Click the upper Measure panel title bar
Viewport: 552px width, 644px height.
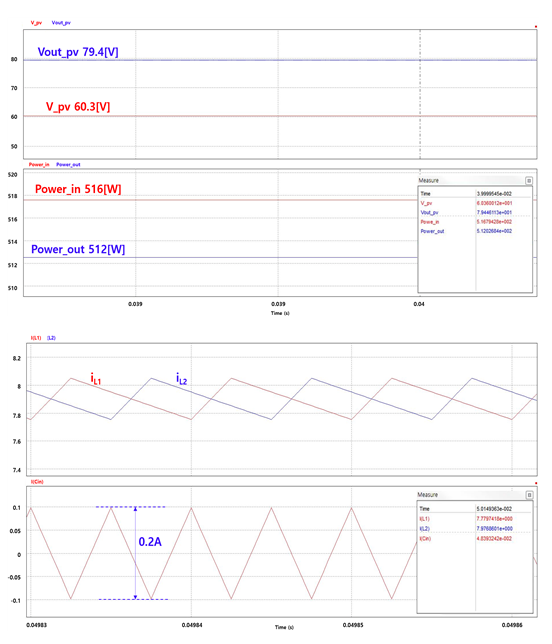click(471, 181)
